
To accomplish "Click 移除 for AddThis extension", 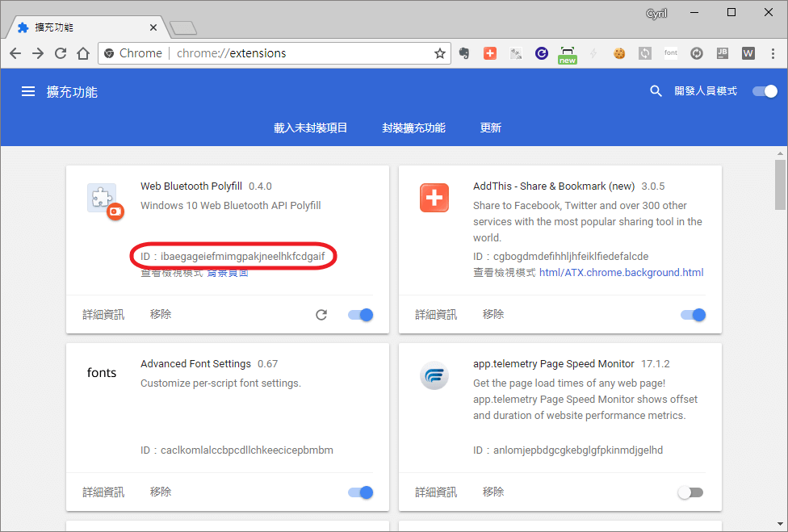I will click(493, 315).
